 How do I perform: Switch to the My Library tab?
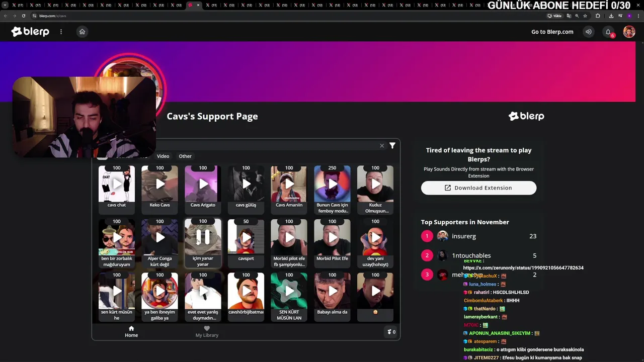click(207, 331)
